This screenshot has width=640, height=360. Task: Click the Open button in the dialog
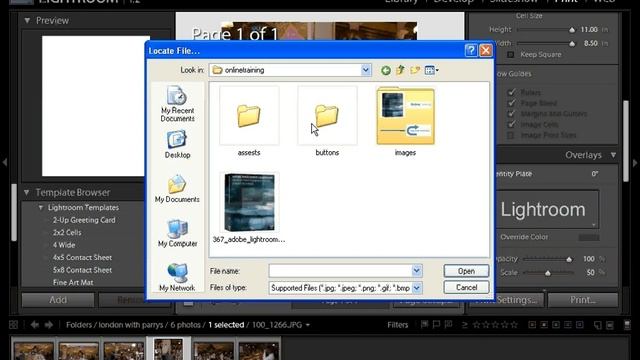pos(466,271)
